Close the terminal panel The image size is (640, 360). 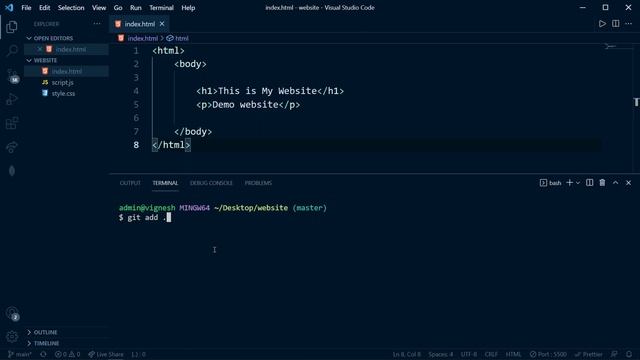628,183
